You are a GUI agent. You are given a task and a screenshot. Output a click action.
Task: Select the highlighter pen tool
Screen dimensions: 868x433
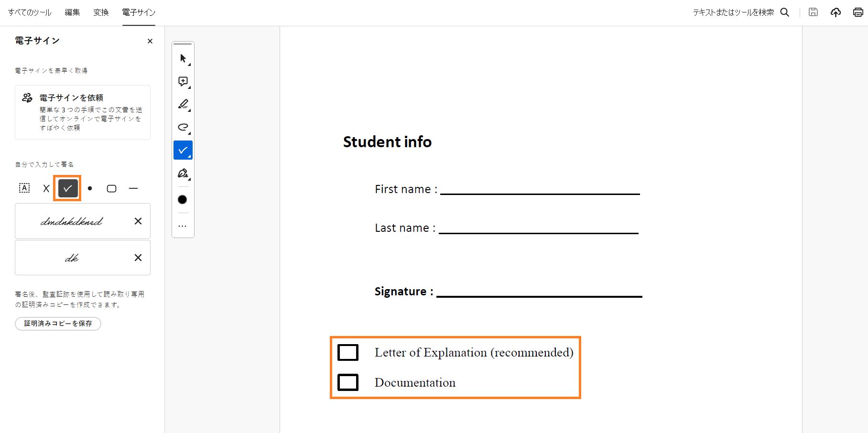tap(183, 104)
